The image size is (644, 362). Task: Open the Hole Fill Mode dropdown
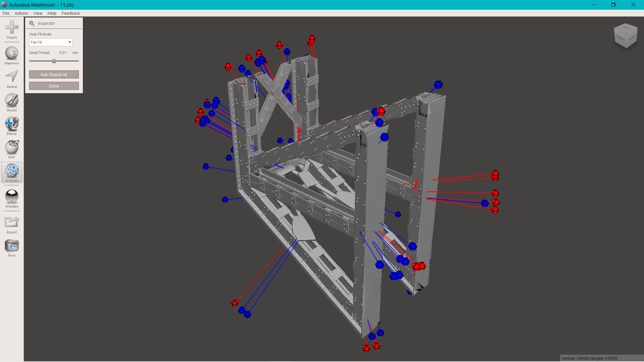click(x=69, y=42)
